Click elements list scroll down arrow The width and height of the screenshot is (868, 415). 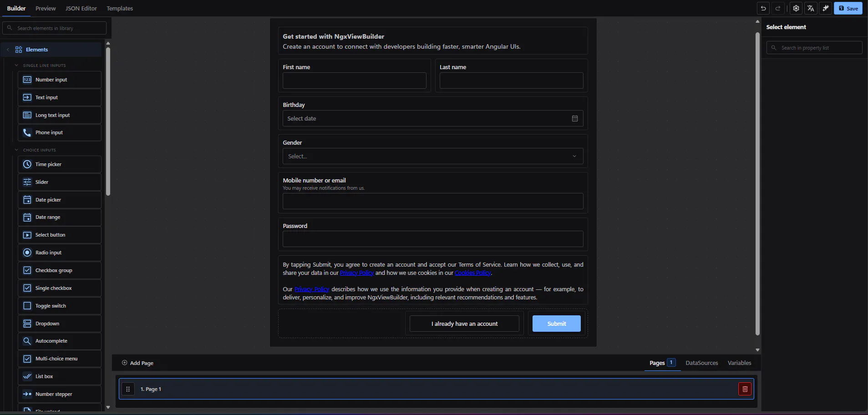click(x=108, y=407)
